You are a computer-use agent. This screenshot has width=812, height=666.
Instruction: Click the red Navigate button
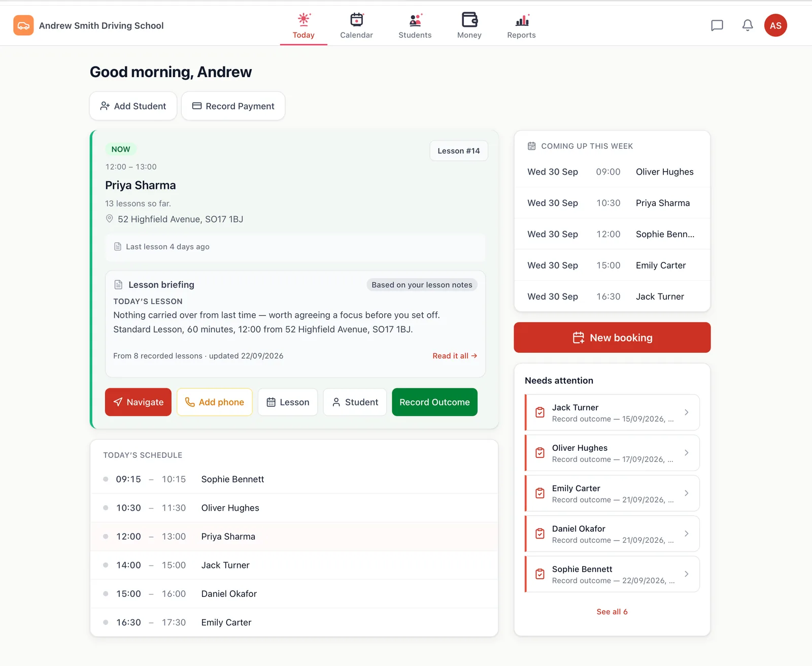(138, 402)
